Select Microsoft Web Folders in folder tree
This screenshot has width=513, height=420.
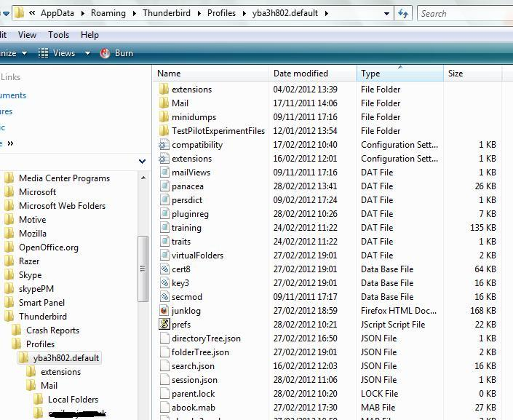[x=62, y=205]
